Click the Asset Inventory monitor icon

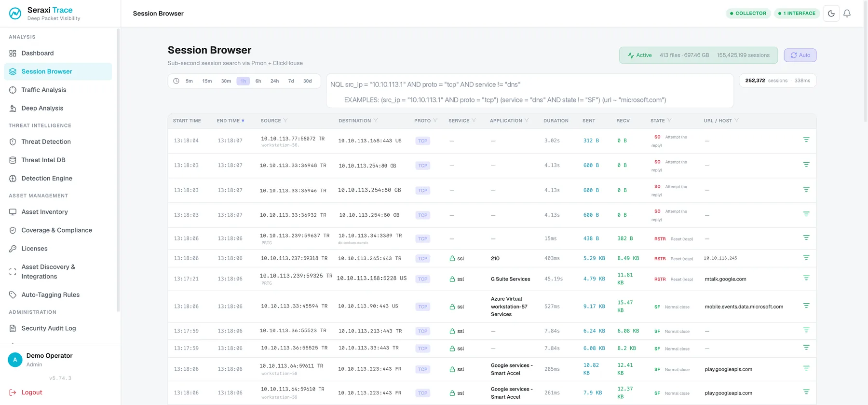(13, 212)
